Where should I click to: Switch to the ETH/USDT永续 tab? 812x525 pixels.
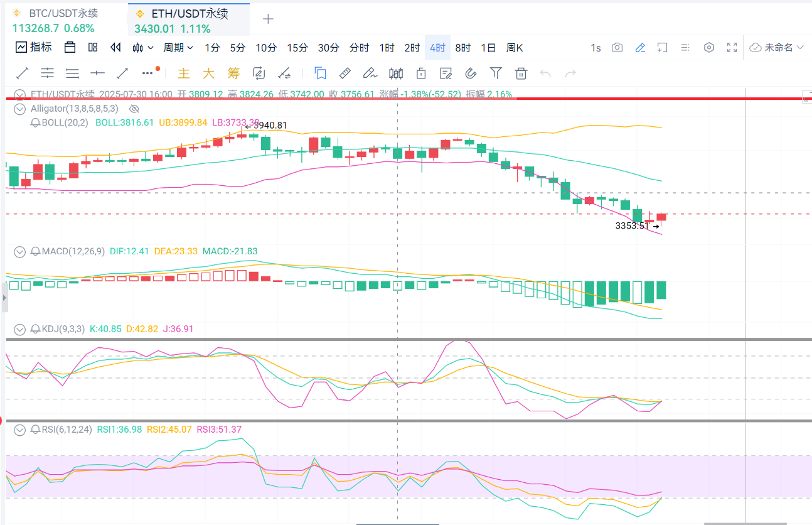tap(188, 19)
